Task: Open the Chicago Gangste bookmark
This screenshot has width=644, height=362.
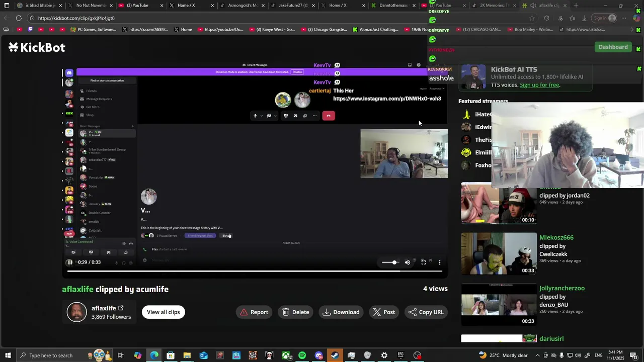Action: (x=324, y=30)
